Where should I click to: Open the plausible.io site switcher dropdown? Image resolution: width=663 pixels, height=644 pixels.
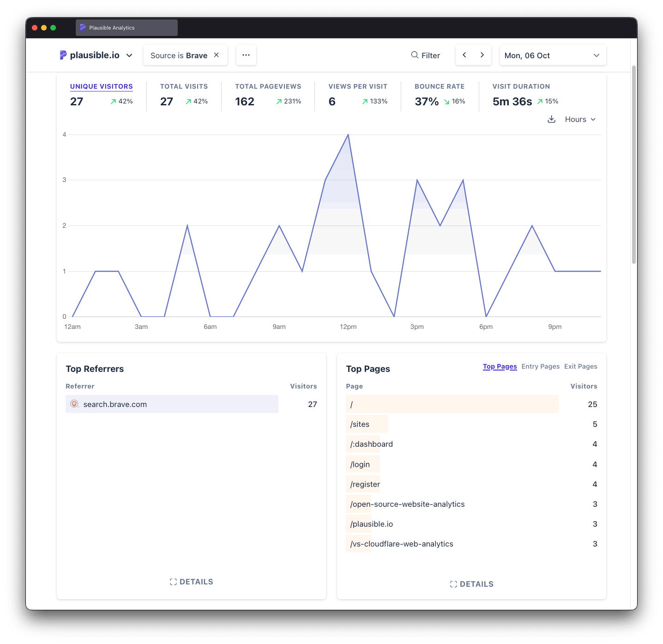coord(129,55)
